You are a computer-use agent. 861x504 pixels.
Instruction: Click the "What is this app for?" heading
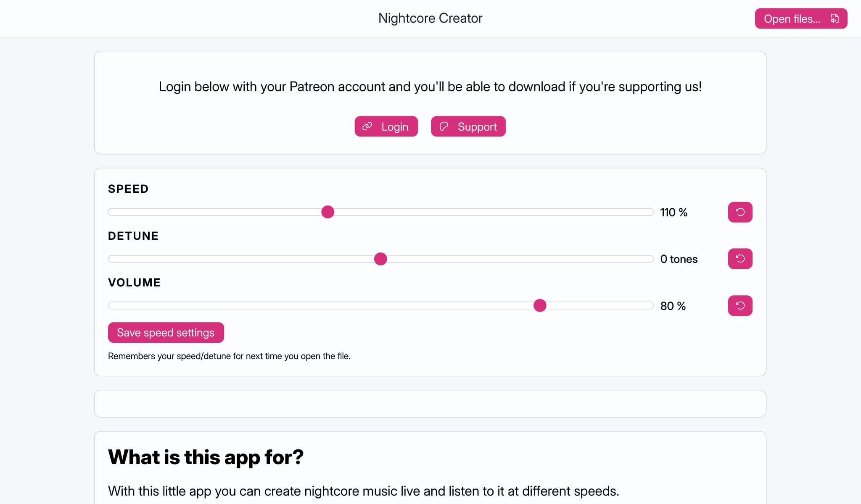206,457
